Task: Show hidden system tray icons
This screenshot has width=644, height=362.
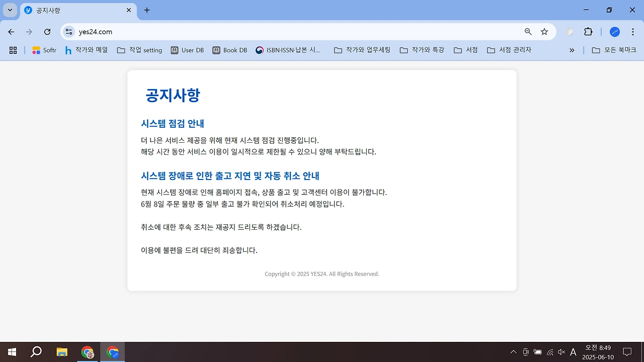Action: [x=513, y=352]
